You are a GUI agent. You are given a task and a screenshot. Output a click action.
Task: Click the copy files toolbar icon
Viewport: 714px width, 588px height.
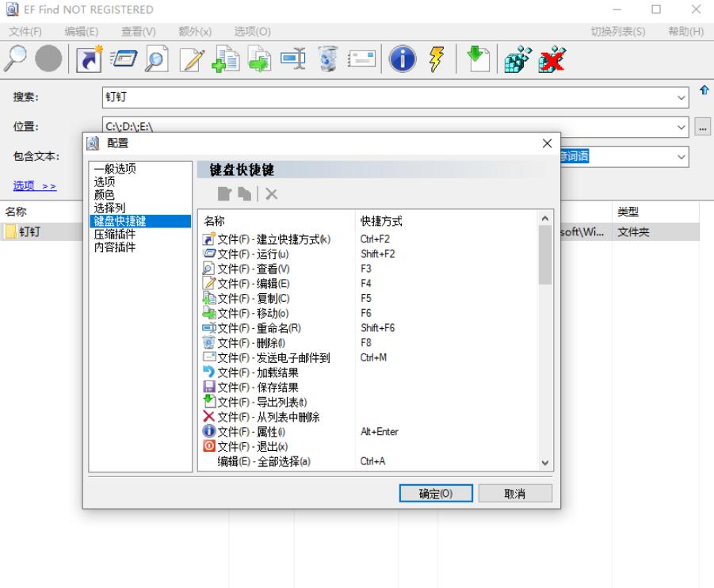click(225, 59)
